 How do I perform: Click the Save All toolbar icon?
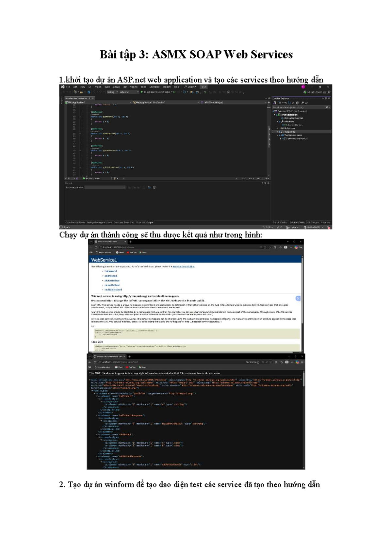(89, 92)
